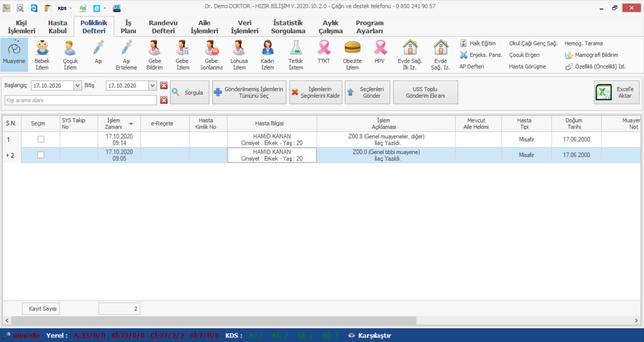Viewport: 644px width, 342px height.
Task: Click into the Kişi arama alanı field
Action: pos(81,100)
